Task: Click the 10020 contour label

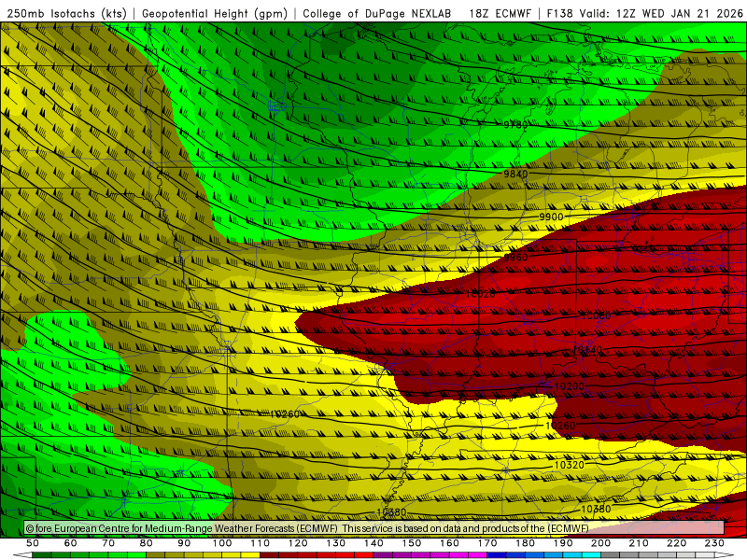Action: tap(480, 294)
